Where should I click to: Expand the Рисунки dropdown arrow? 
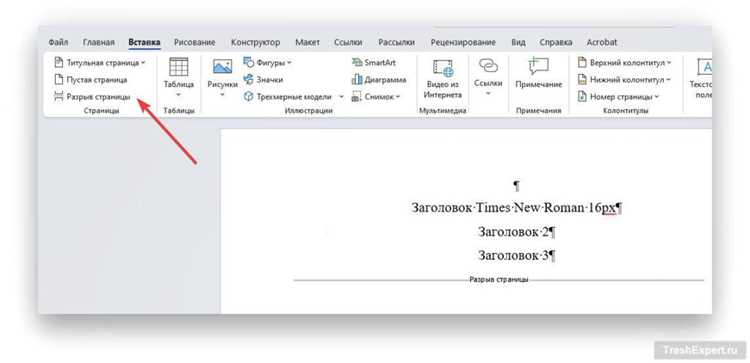tap(222, 95)
